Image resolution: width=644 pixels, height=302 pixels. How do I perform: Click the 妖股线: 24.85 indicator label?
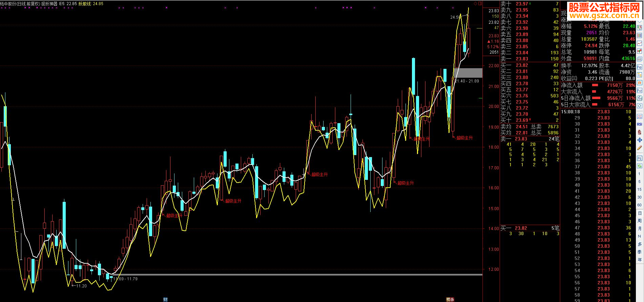point(91,4)
